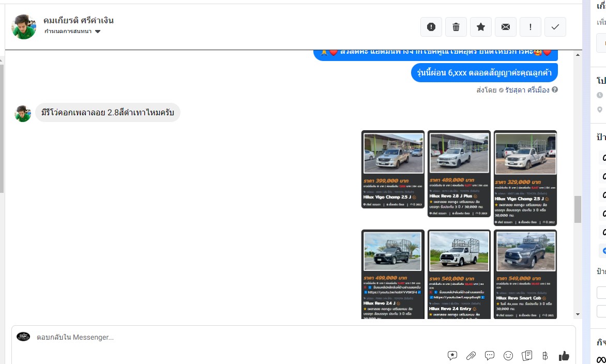Open Hilux Vigo Champ 399,000 baht image
606x364 pixels.
392,169
